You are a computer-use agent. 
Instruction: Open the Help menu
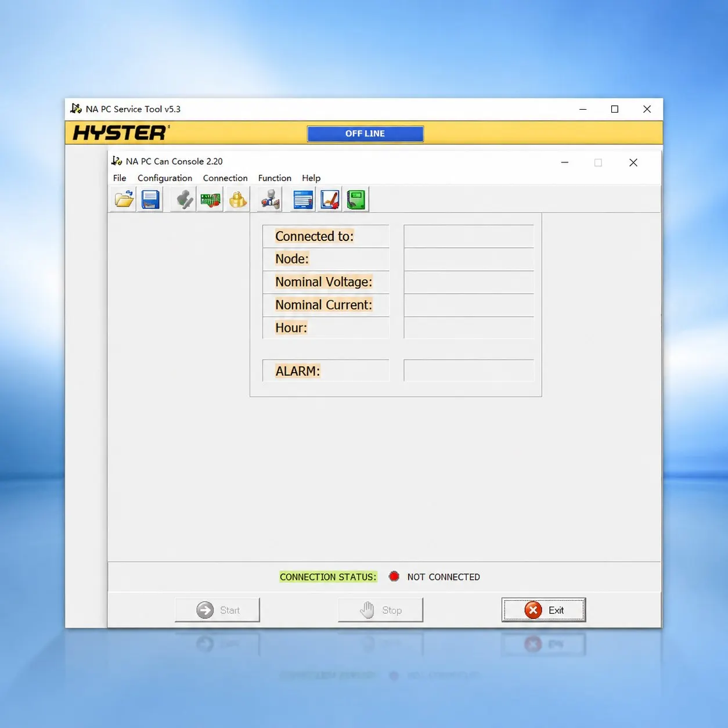point(311,178)
